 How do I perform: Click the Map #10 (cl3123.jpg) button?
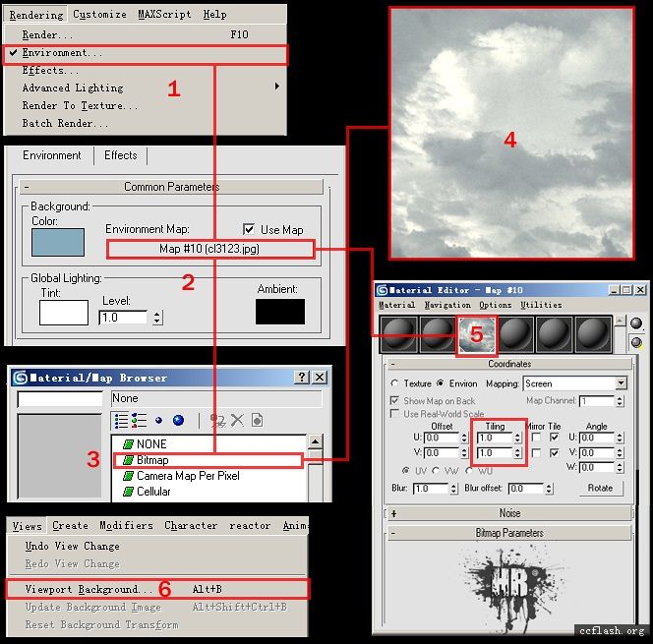point(208,250)
